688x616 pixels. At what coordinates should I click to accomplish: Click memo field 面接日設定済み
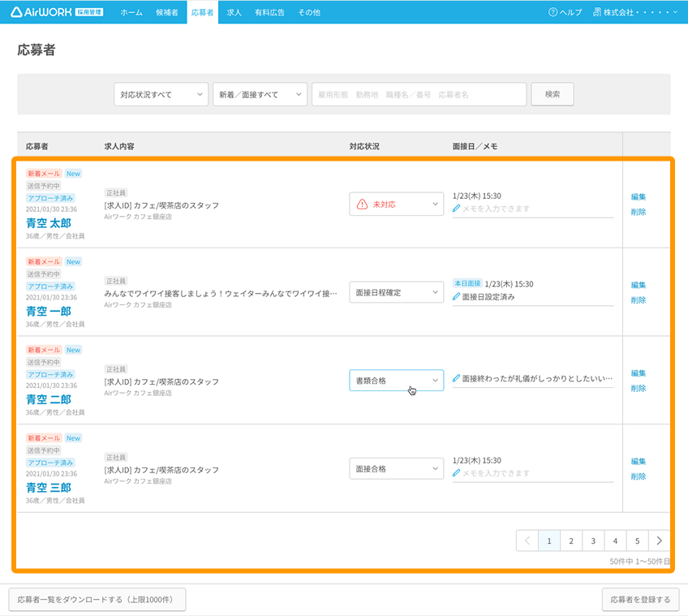pyautogui.click(x=533, y=297)
